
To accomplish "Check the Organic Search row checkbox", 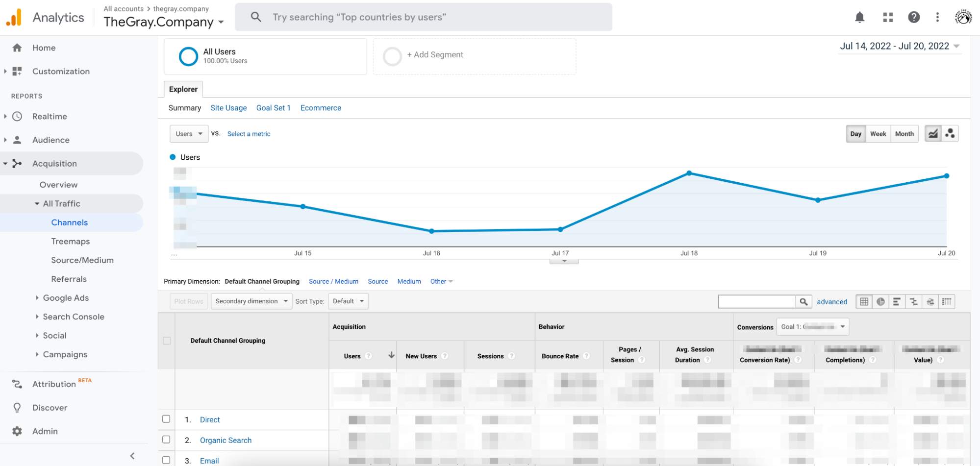I will (x=166, y=440).
